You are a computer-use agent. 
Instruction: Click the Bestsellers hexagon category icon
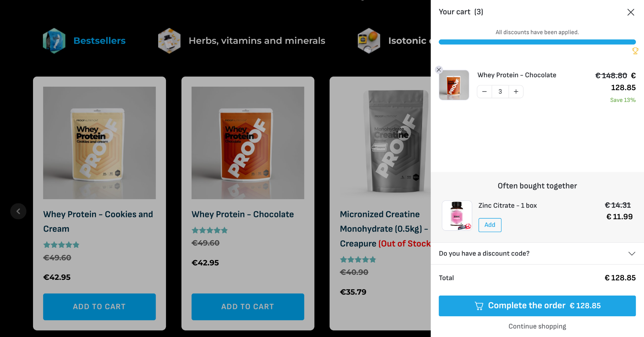click(54, 41)
